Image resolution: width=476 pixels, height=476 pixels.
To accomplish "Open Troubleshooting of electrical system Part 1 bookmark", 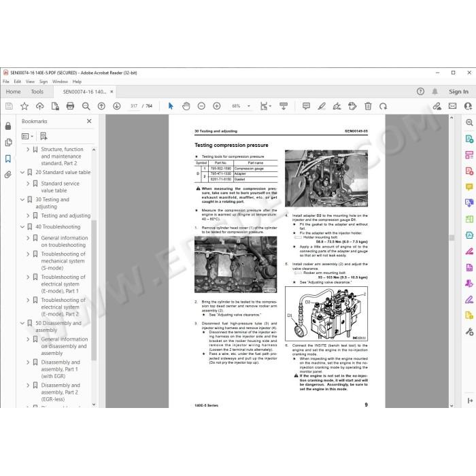I will (63, 284).
